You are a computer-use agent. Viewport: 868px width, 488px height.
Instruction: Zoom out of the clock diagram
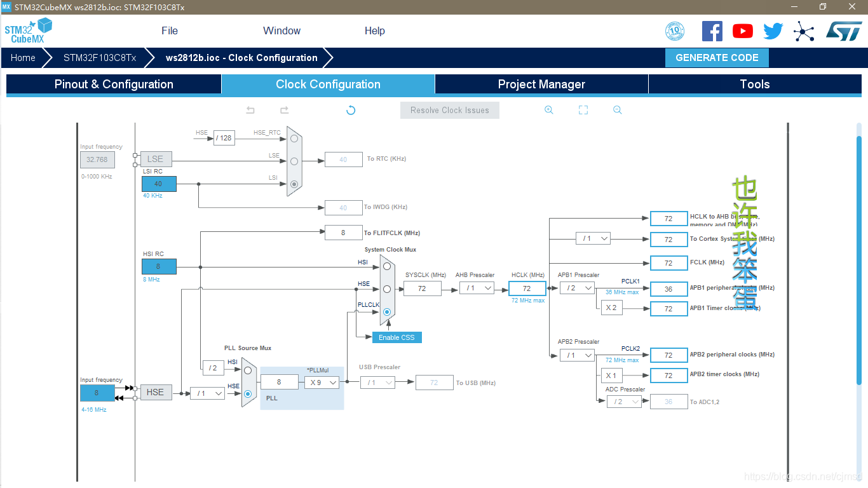tap(617, 110)
